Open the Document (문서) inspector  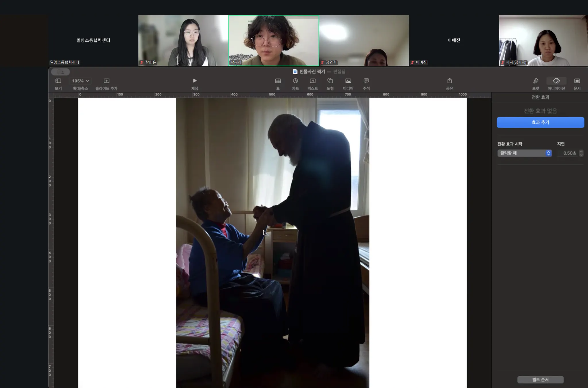[x=577, y=81]
